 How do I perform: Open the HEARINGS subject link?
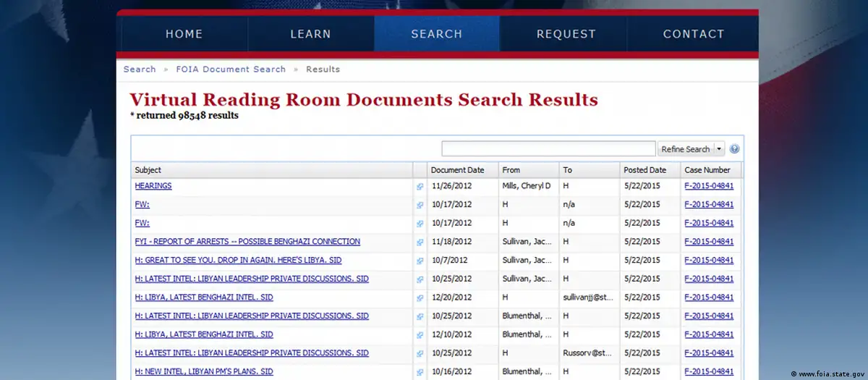point(153,186)
